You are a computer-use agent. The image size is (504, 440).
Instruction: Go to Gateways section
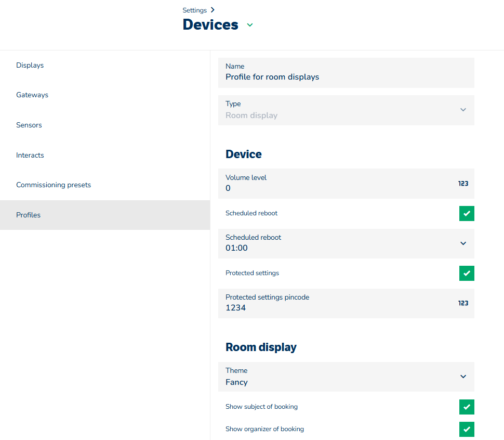click(32, 95)
